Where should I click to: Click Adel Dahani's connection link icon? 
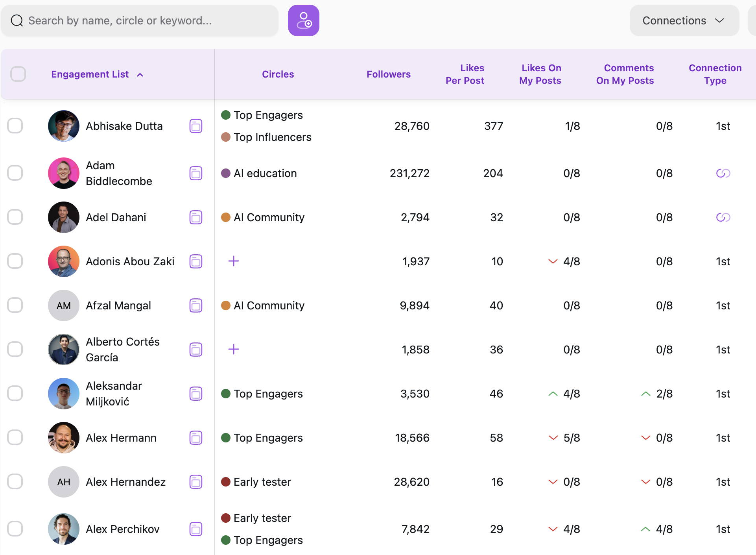tap(723, 217)
